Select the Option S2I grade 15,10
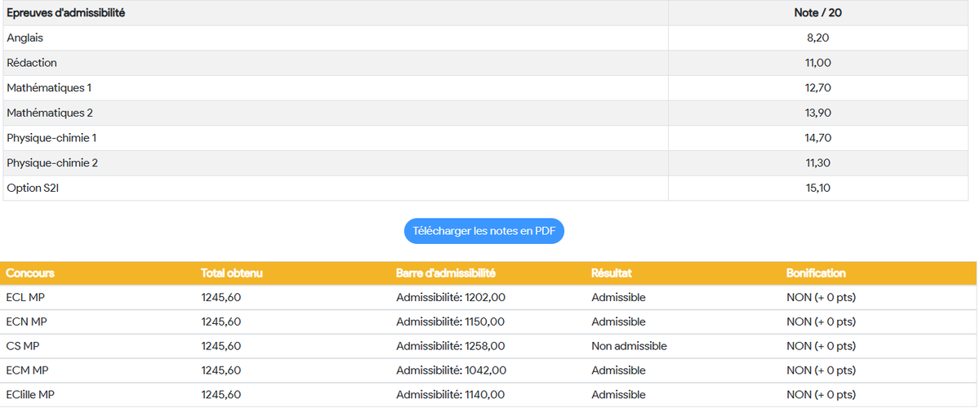 tap(817, 188)
